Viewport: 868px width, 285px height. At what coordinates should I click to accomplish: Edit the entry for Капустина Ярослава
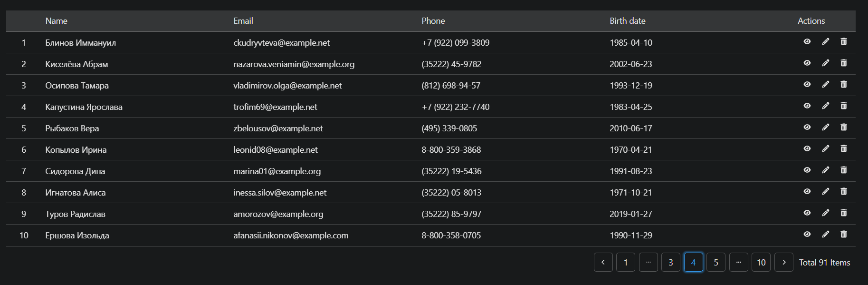click(825, 106)
